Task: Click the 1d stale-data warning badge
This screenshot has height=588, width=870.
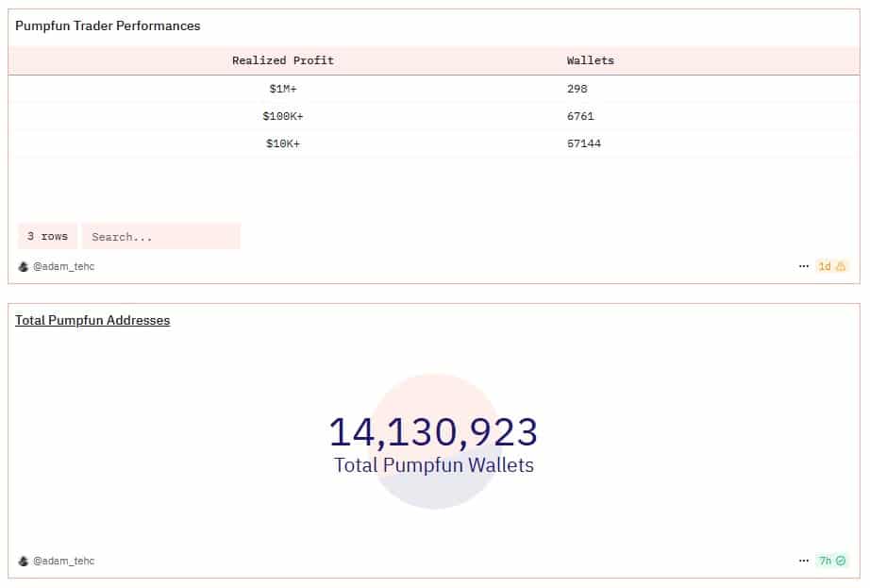Action: point(831,266)
